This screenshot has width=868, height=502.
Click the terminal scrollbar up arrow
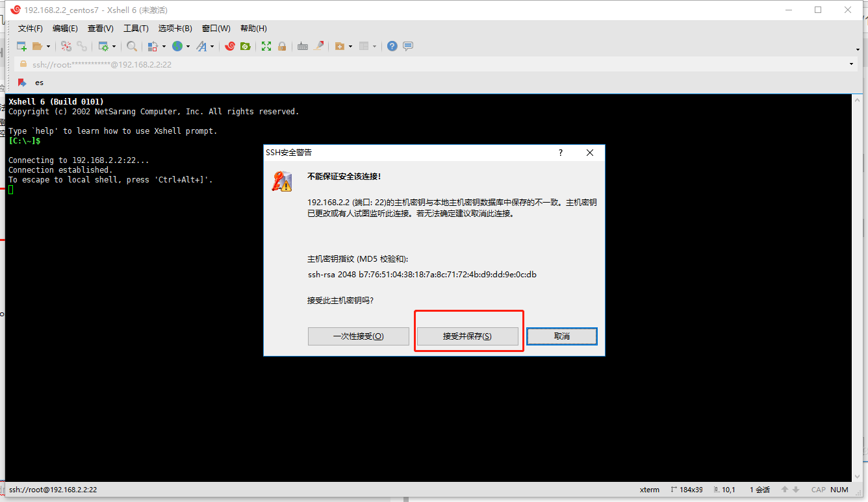click(858, 99)
